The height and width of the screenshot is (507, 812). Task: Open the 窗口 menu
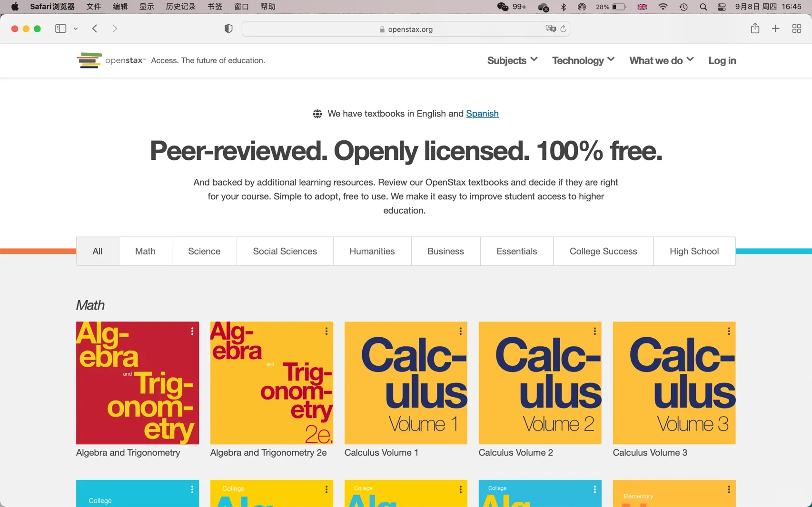[241, 7]
